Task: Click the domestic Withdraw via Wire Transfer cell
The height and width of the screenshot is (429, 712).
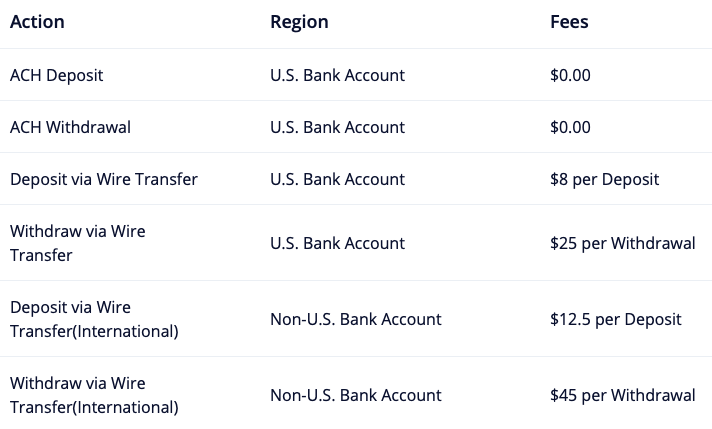Action: pos(77,243)
